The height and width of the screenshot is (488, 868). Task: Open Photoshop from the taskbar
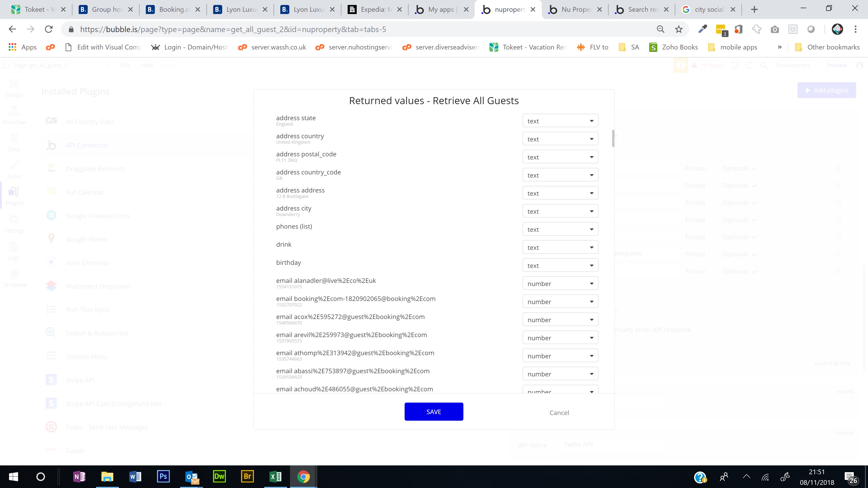(x=163, y=476)
